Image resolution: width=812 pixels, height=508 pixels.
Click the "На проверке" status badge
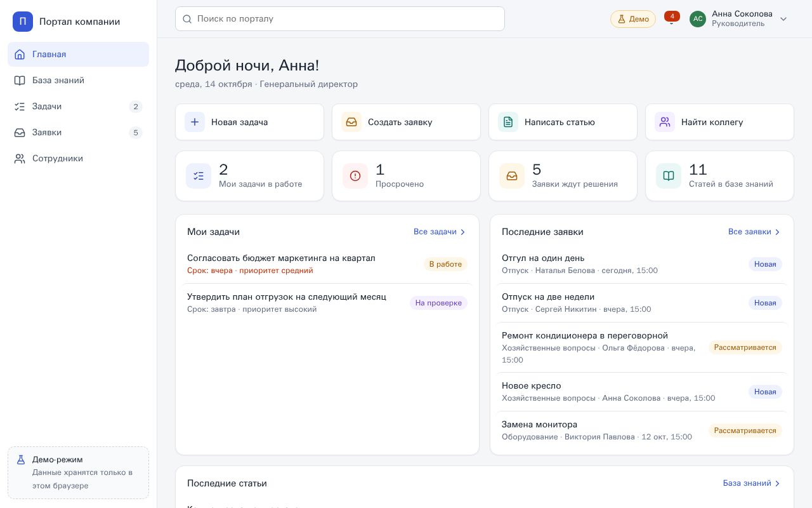pyautogui.click(x=438, y=303)
